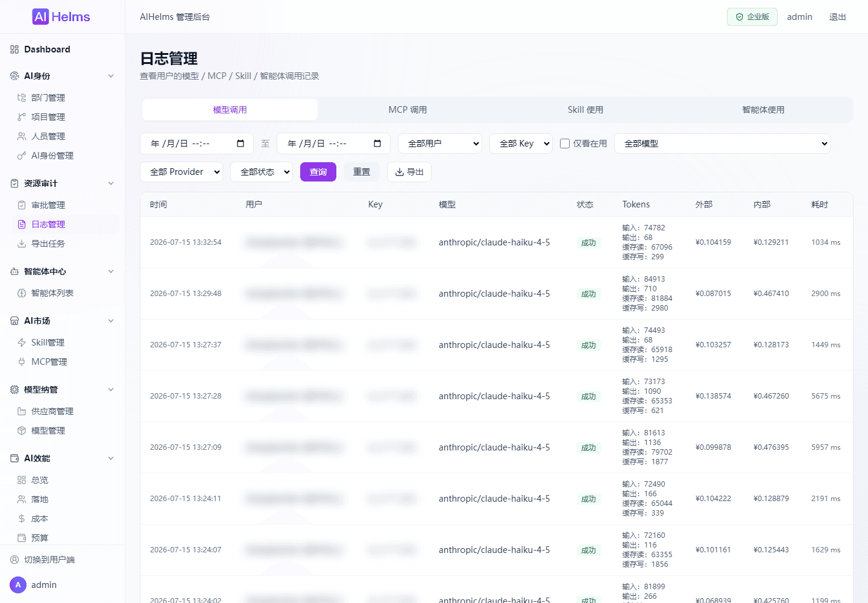Viewport: 868px width, 603px height.
Task: Collapse the AI效能 section chevron
Action: (111, 458)
